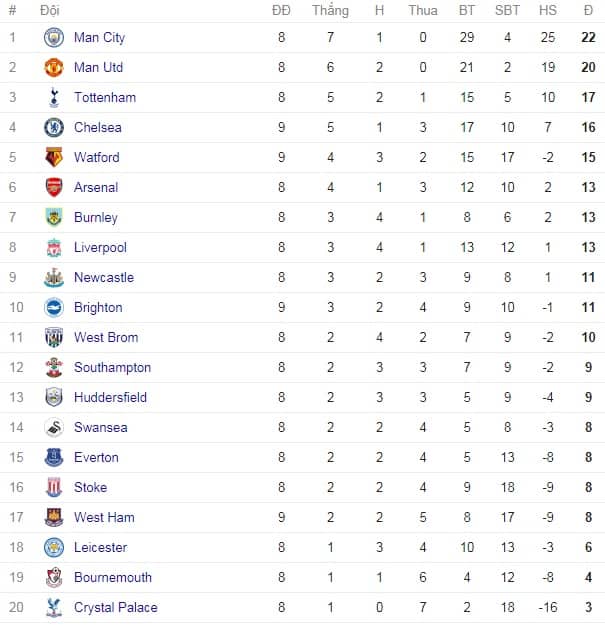This screenshot has width=605, height=631.
Task: Click the Arsenal cannon crest
Action: pyautogui.click(x=54, y=187)
